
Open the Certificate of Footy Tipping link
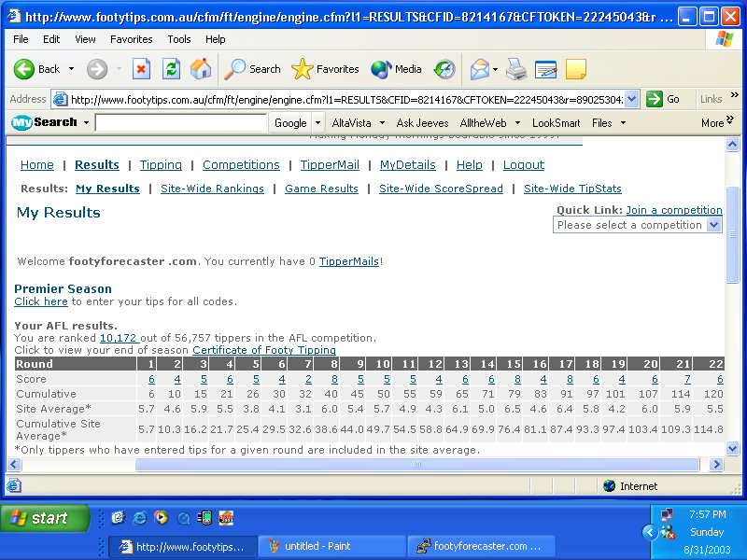pos(264,350)
